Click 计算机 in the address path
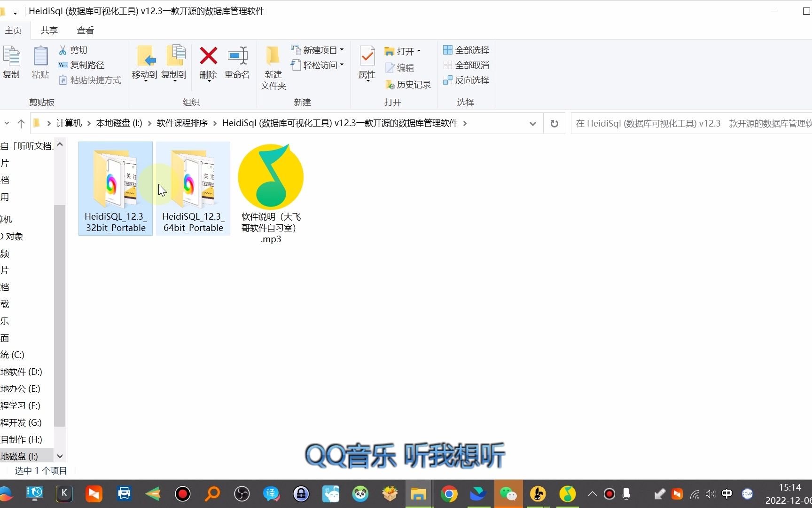Image resolution: width=812 pixels, height=508 pixels. [x=69, y=123]
